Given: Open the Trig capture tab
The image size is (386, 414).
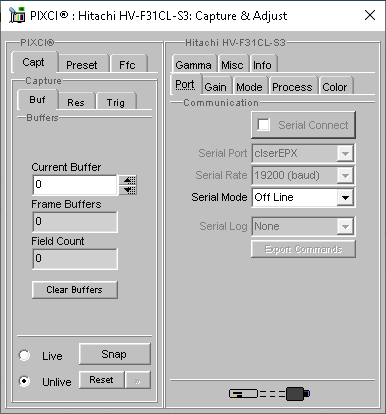Looking at the screenshot, I should (x=116, y=102).
